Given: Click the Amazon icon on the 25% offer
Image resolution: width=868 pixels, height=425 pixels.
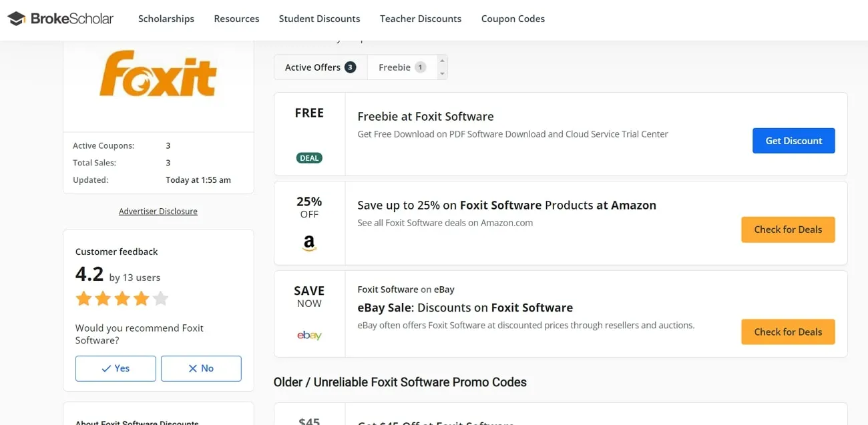Looking at the screenshot, I should [308, 243].
